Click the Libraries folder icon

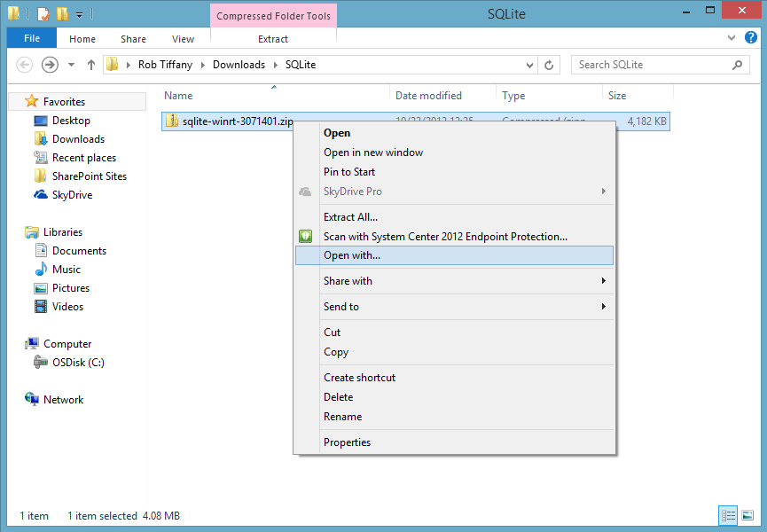(32, 231)
